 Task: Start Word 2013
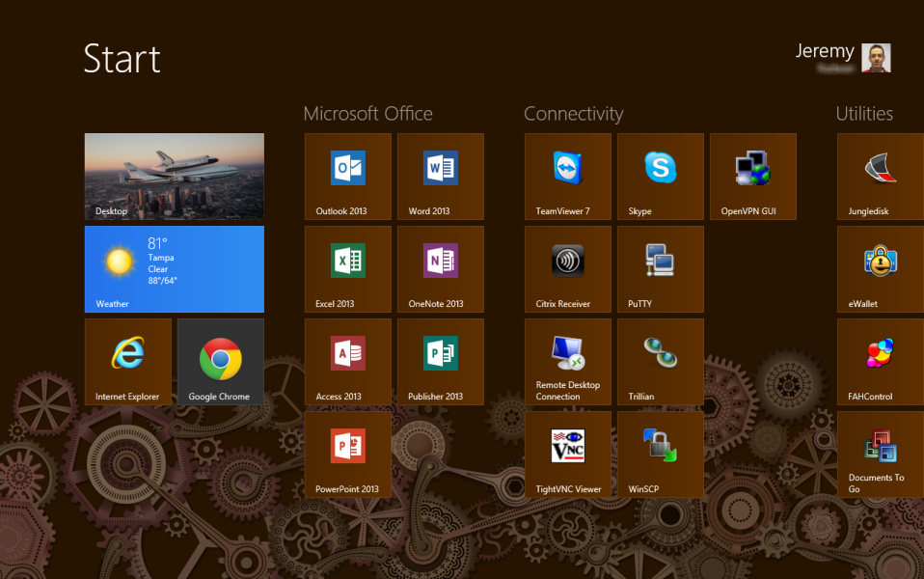(440, 177)
